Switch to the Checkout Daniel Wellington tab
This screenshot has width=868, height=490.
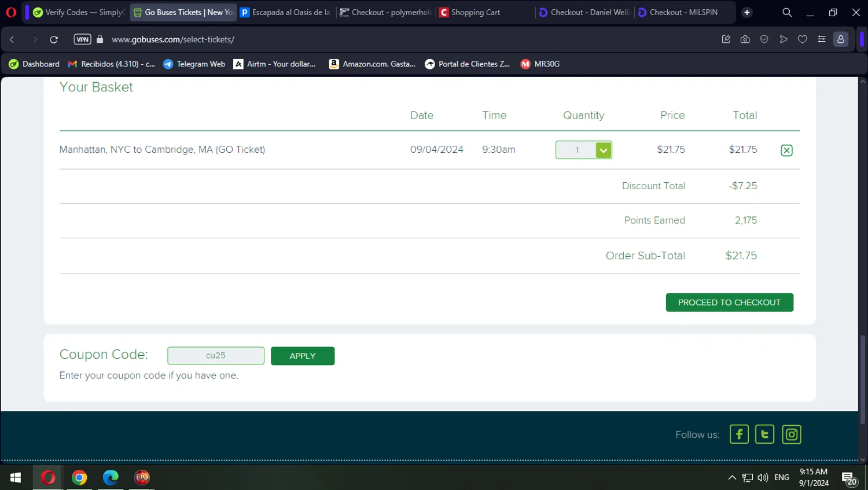pos(584,12)
